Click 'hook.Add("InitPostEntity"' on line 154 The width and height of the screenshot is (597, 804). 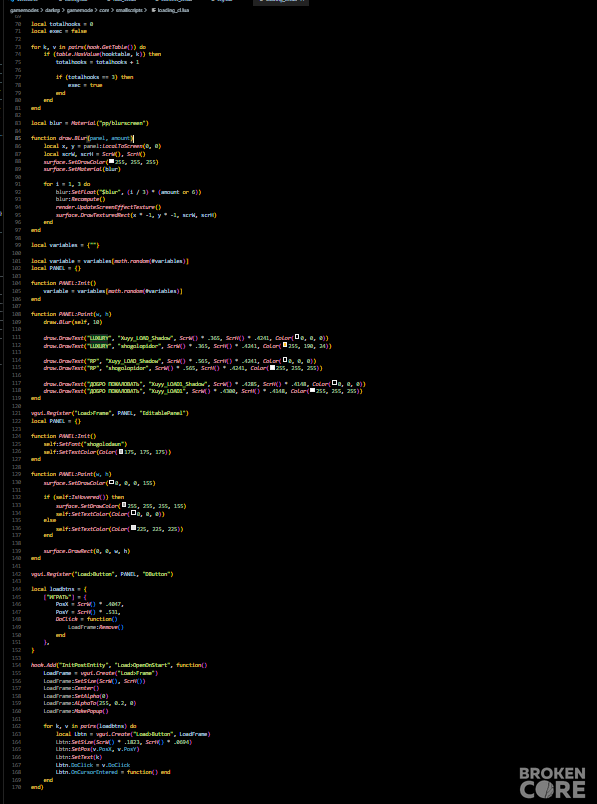[x=70, y=665]
